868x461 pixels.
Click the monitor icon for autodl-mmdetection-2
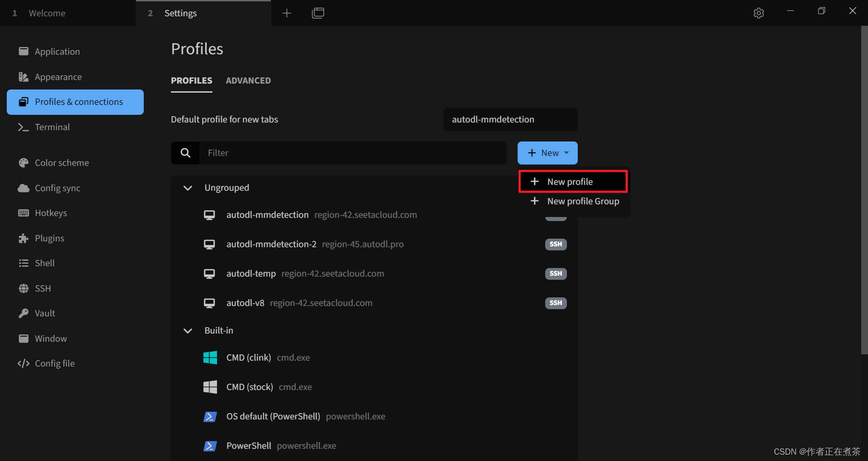coord(209,244)
